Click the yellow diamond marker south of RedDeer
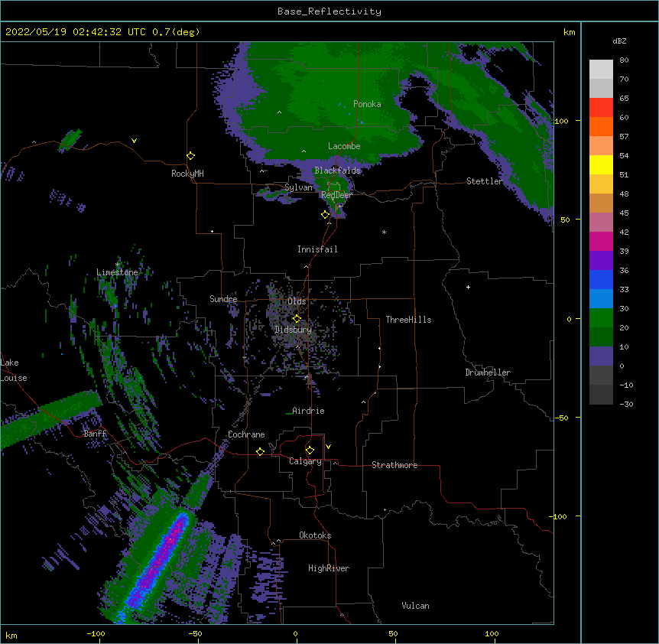 pyautogui.click(x=325, y=215)
